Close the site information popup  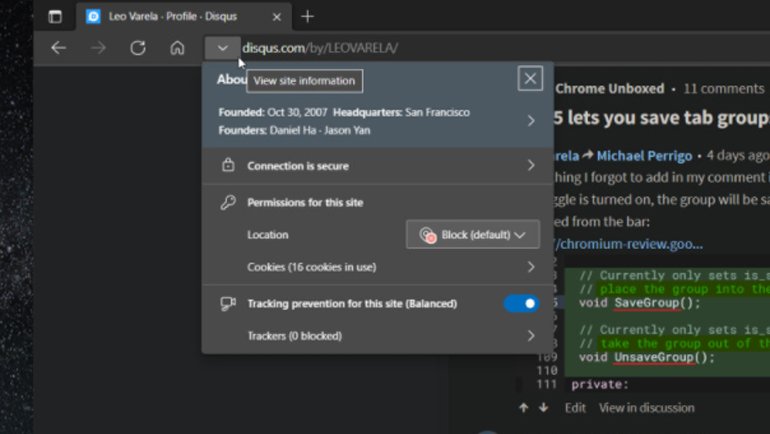[530, 78]
